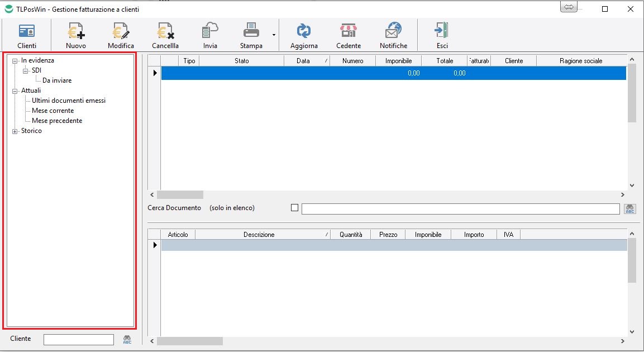Image resolution: width=644 pixels, height=352 pixels.
Task: Toggle the Cerca Documento checkbox
Action: [x=295, y=208]
